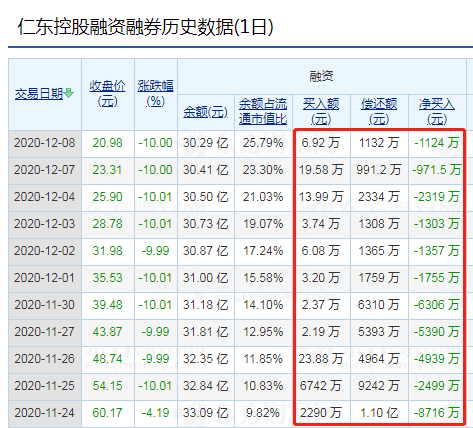Click buy amount 6742 万

[x=321, y=386]
